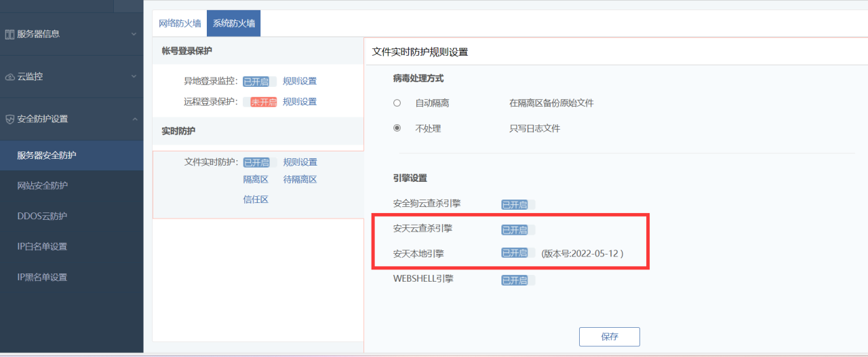Toggle the 异地登录监控 switch
Viewport: 868px width, 357px height.
[x=260, y=81]
